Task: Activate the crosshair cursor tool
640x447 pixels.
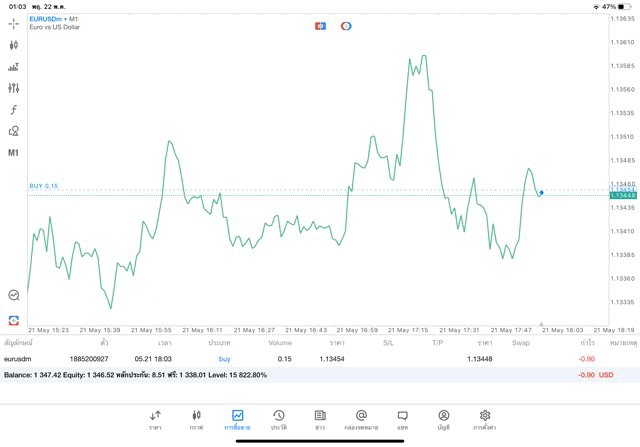Action: point(14,23)
